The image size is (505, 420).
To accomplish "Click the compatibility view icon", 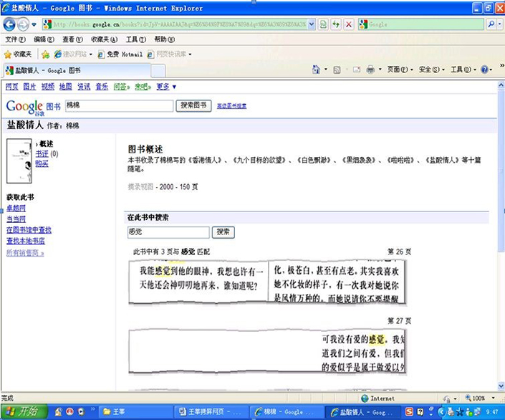I will pos(323,24).
